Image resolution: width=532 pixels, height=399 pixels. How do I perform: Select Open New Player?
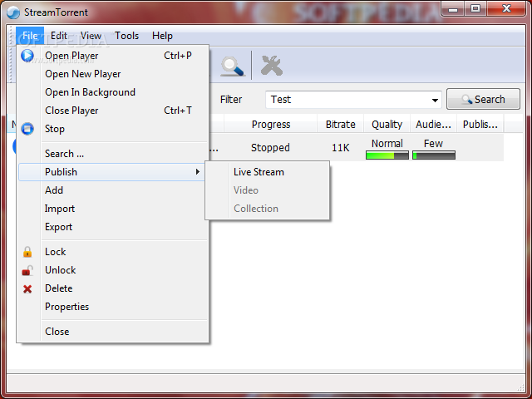113,74
